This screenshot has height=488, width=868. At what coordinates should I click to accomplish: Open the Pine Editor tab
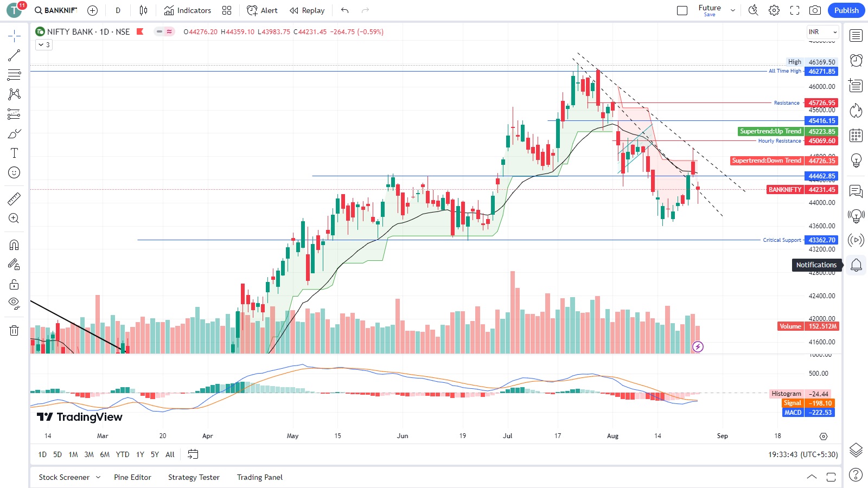pos(132,477)
